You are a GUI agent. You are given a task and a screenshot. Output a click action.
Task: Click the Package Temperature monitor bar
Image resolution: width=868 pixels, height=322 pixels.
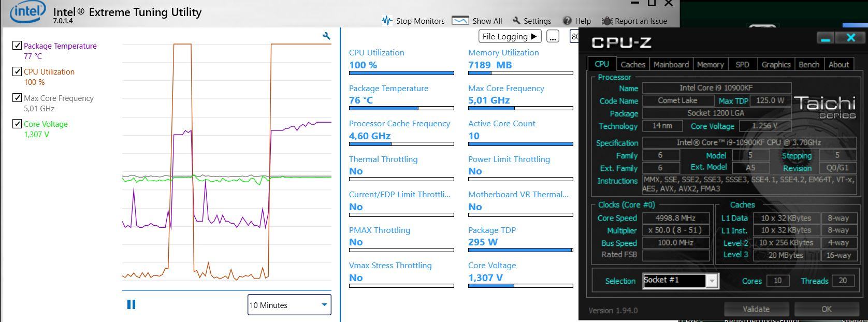(x=401, y=108)
